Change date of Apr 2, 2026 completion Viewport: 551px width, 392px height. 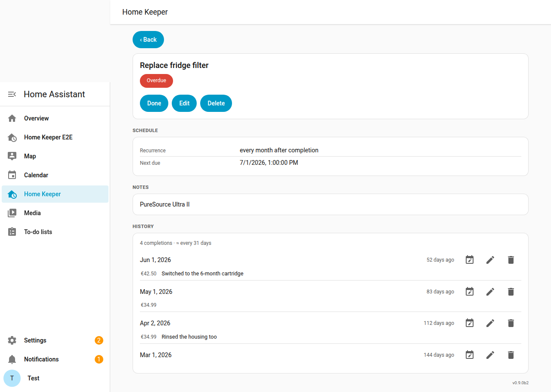point(470,323)
